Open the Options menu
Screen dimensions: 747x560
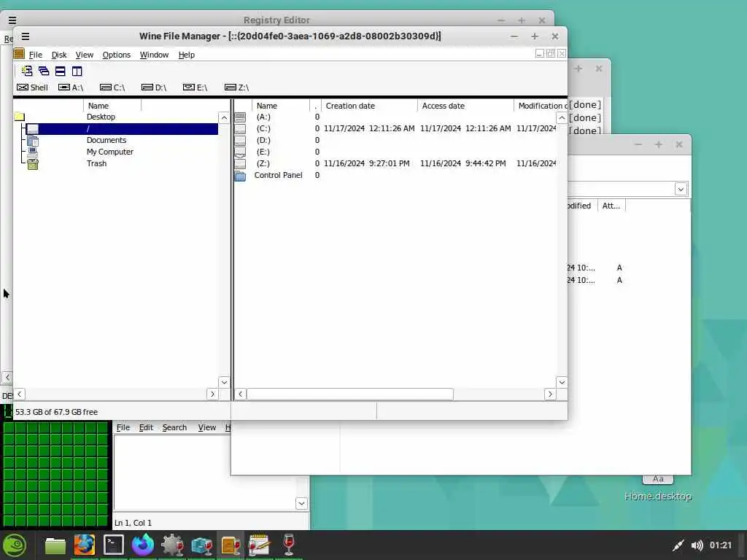pos(116,55)
